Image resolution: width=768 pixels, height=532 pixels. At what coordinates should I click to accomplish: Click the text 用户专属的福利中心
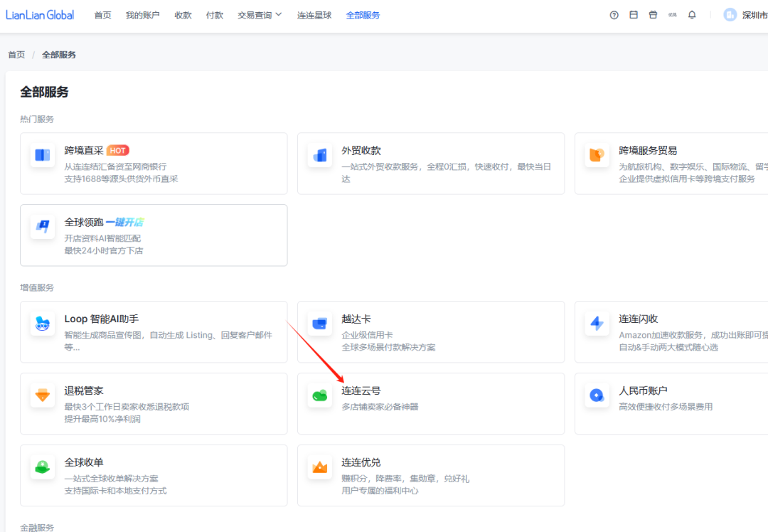380,491
